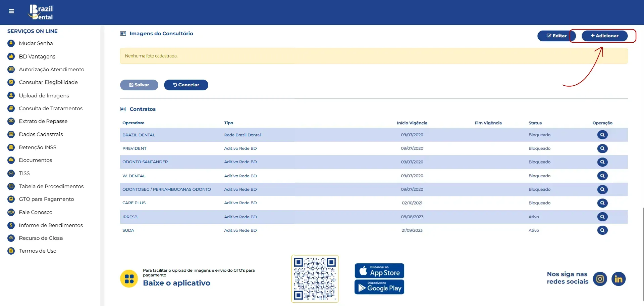
Task: Open the TISS menu item
Action: [x=24, y=173]
